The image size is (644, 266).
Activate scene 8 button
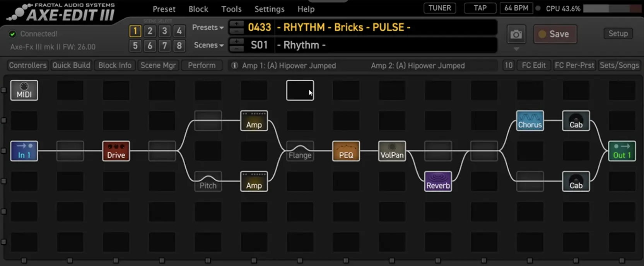coord(179,46)
